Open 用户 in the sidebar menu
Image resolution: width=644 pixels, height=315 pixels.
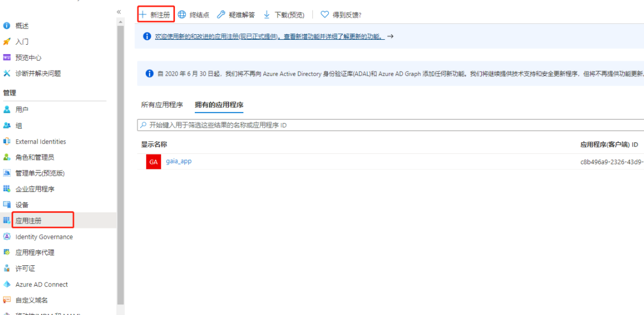click(22, 110)
